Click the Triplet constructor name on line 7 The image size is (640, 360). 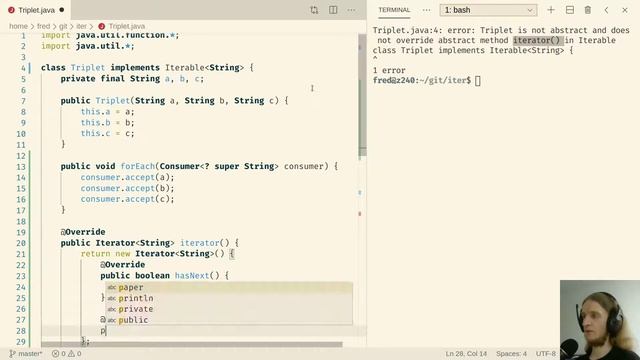click(x=113, y=101)
